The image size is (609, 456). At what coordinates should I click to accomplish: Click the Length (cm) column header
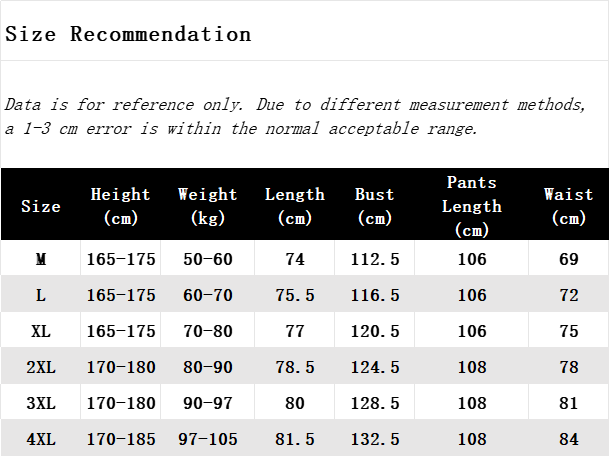pos(294,206)
